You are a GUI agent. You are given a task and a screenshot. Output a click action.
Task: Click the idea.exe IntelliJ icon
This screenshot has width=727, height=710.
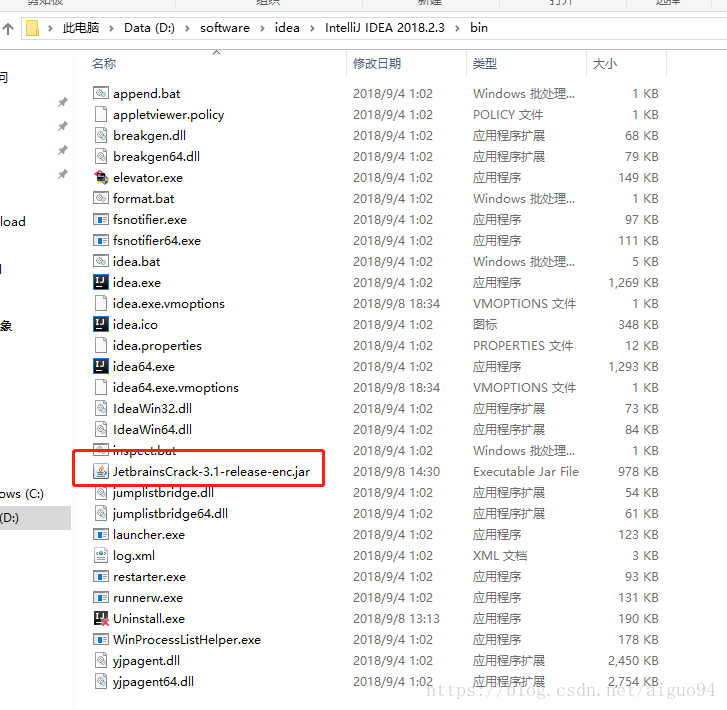pyautogui.click(x=101, y=282)
